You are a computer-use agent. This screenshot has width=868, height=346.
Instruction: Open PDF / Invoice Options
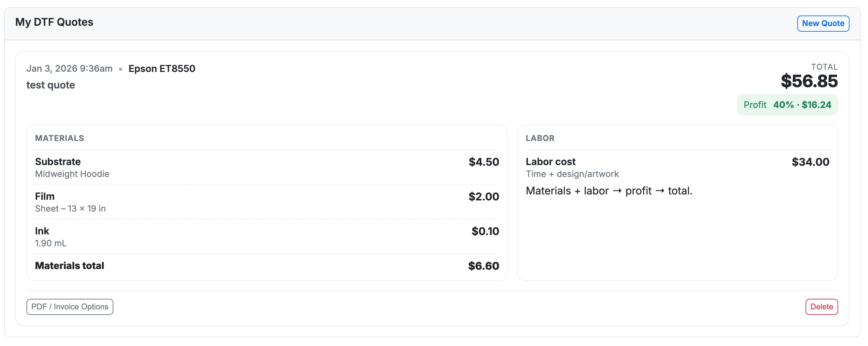(x=70, y=307)
